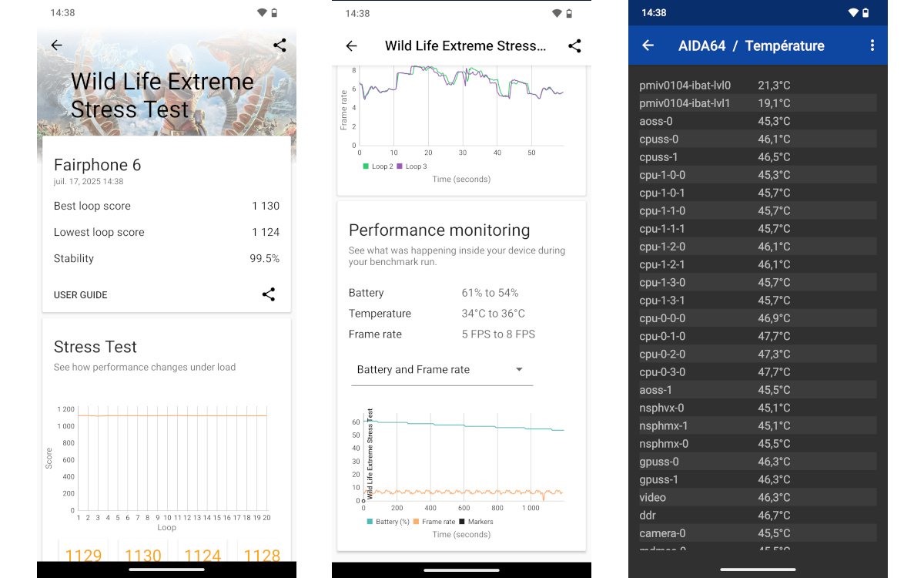Image resolution: width=924 pixels, height=578 pixels.
Task: Select the cpu-0-2-0 sensor row
Action: (758, 355)
